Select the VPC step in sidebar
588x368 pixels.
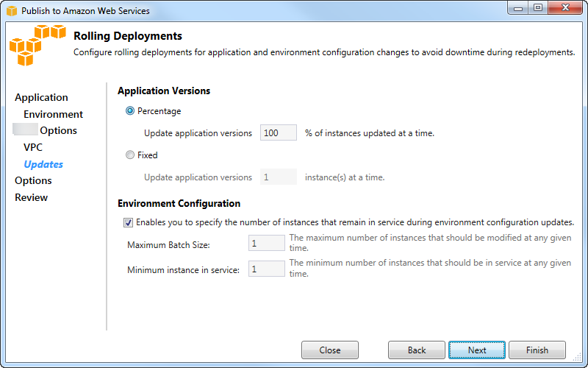point(33,147)
